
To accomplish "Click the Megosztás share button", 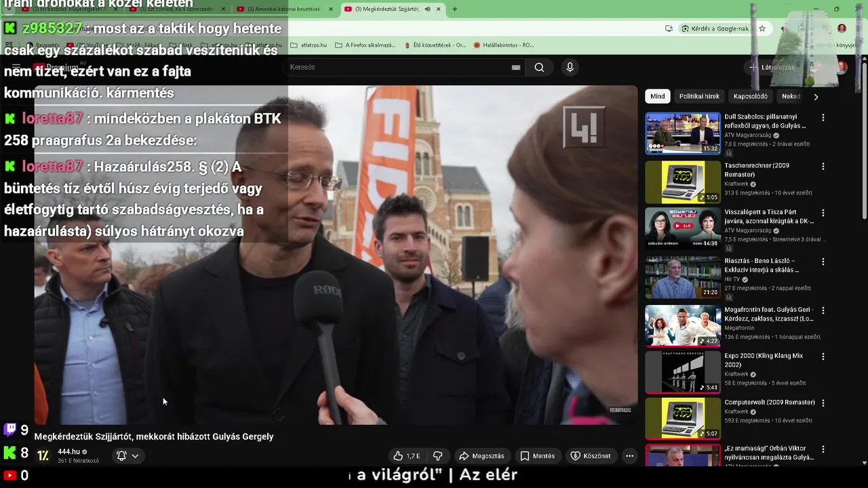I will pyautogui.click(x=481, y=456).
